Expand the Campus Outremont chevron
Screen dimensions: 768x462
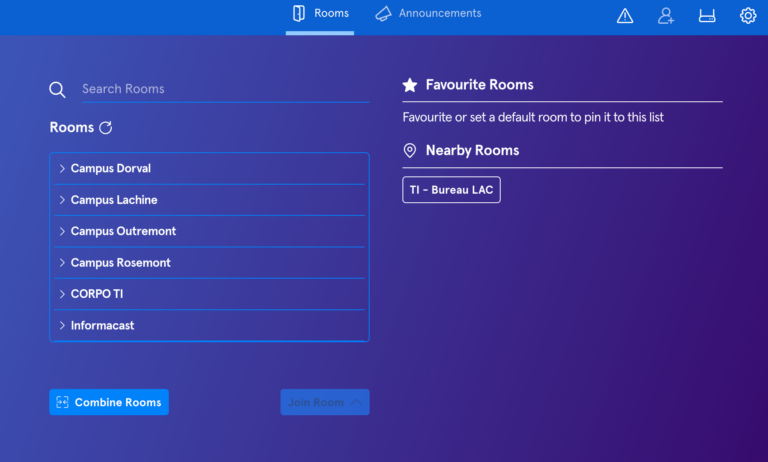tap(62, 232)
